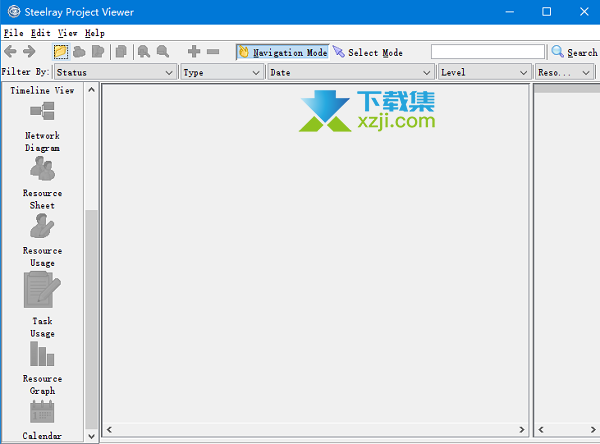Open the Level filter dropdown
600x444 pixels.
[x=484, y=72]
